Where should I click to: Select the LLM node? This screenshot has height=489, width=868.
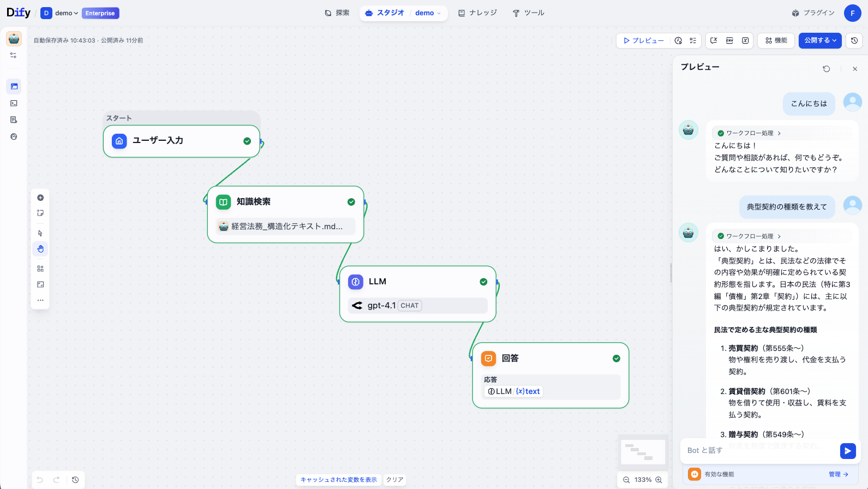[x=418, y=294]
